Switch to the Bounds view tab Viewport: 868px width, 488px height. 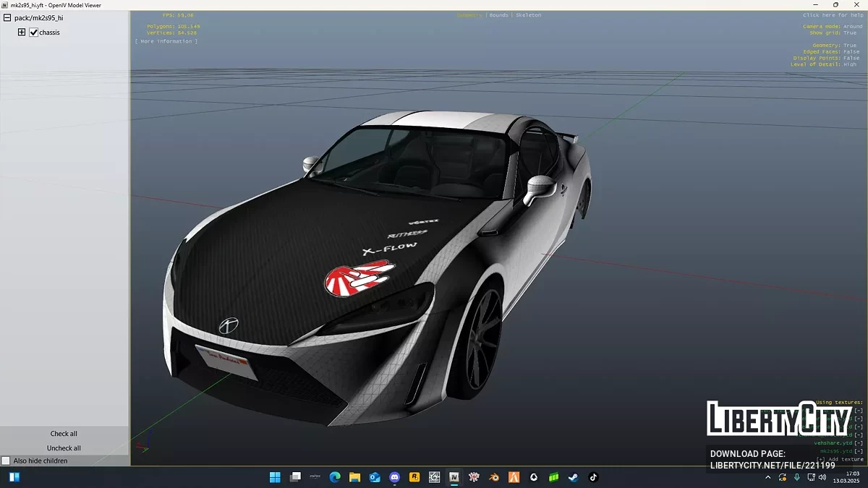coord(499,15)
